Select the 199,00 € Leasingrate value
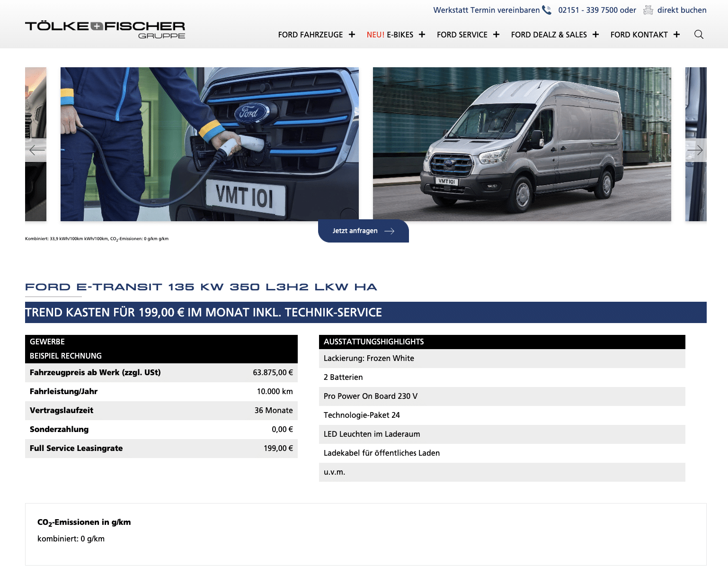The width and height of the screenshot is (728, 576). [x=278, y=448]
